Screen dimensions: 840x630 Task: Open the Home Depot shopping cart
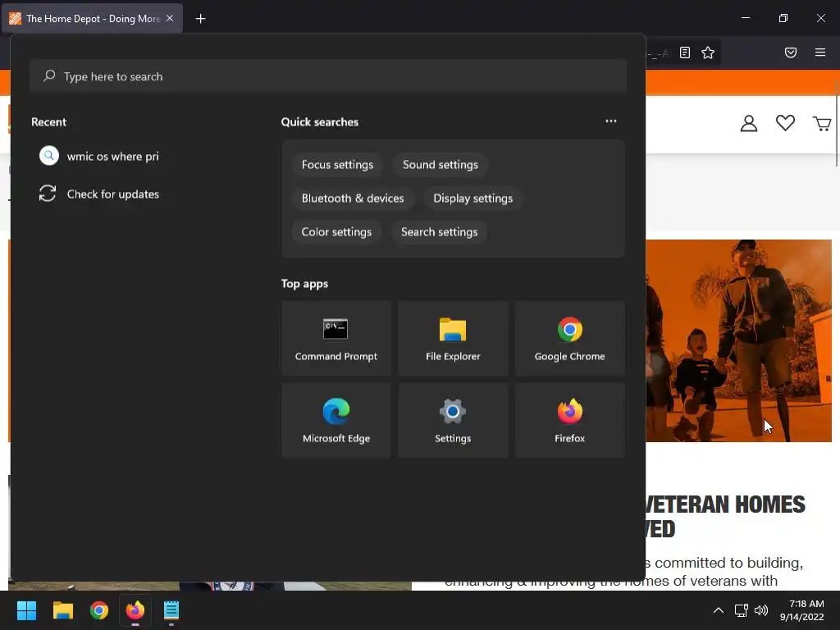click(822, 124)
